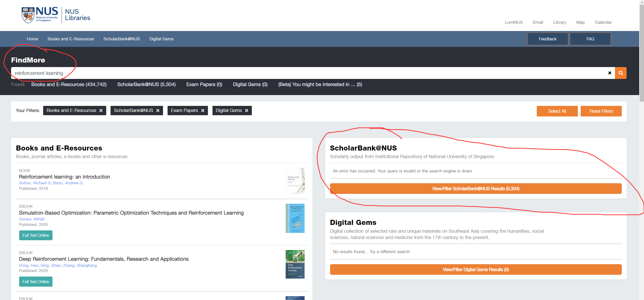This screenshot has width=644, height=300.
Task: Remove the Digital Gems filter tag
Action: click(247, 111)
